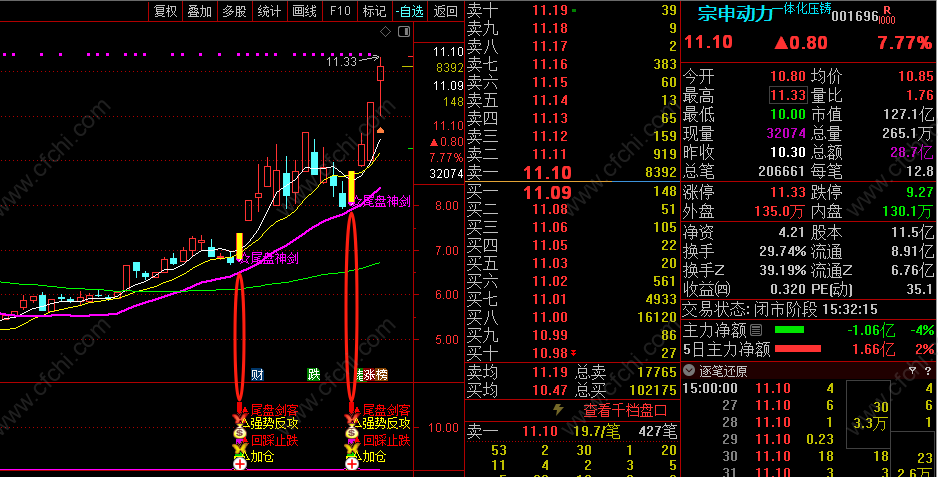938x477 pixels.
Task: Click the left red plus 加仓 icon
Action: (240, 463)
